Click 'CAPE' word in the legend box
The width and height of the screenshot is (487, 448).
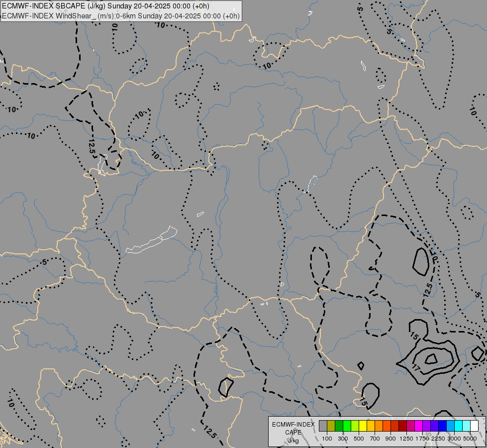click(293, 433)
